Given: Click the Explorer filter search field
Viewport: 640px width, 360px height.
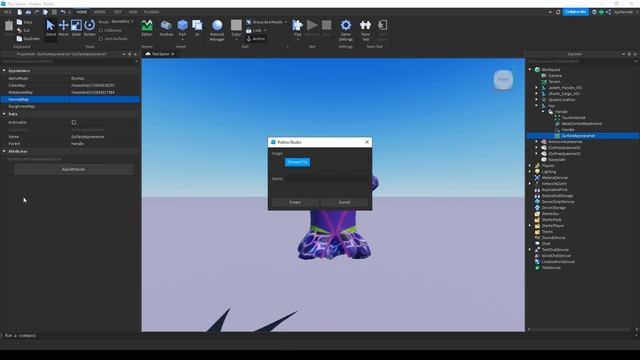Looking at the screenshot, I should 582,61.
